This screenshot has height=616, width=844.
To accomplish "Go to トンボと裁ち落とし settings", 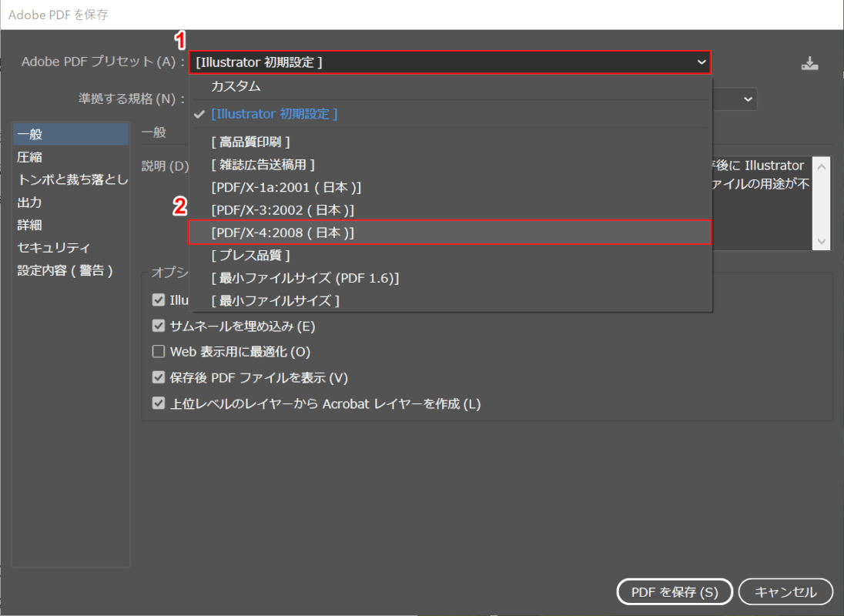I will click(x=71, y=179).
